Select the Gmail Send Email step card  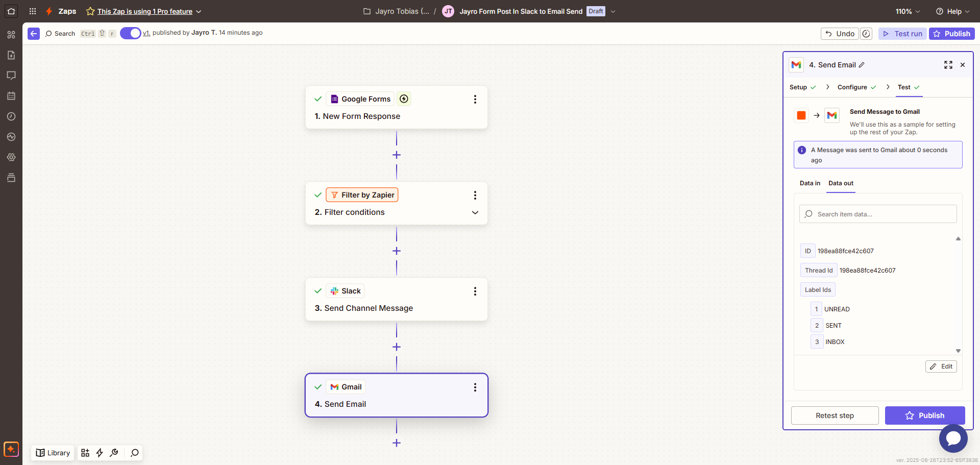(397, 396)
